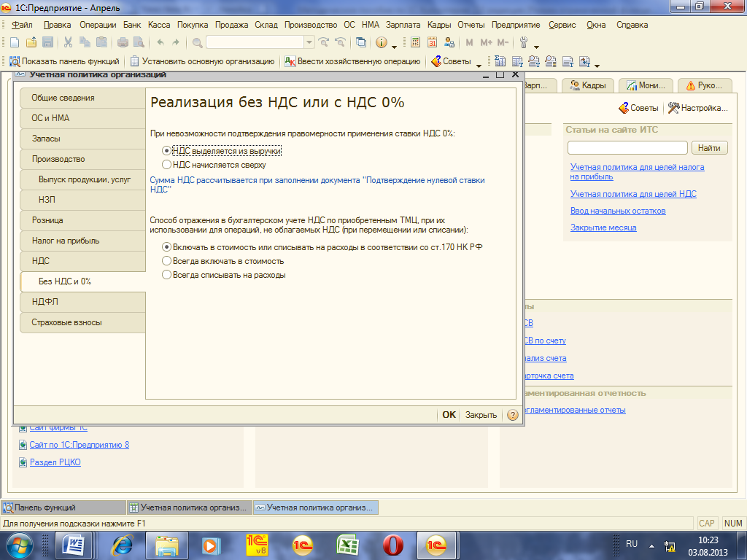Switch to НДФЛ section
The width and height of the screenshot is (747, 560).
(x=82, y=301)
